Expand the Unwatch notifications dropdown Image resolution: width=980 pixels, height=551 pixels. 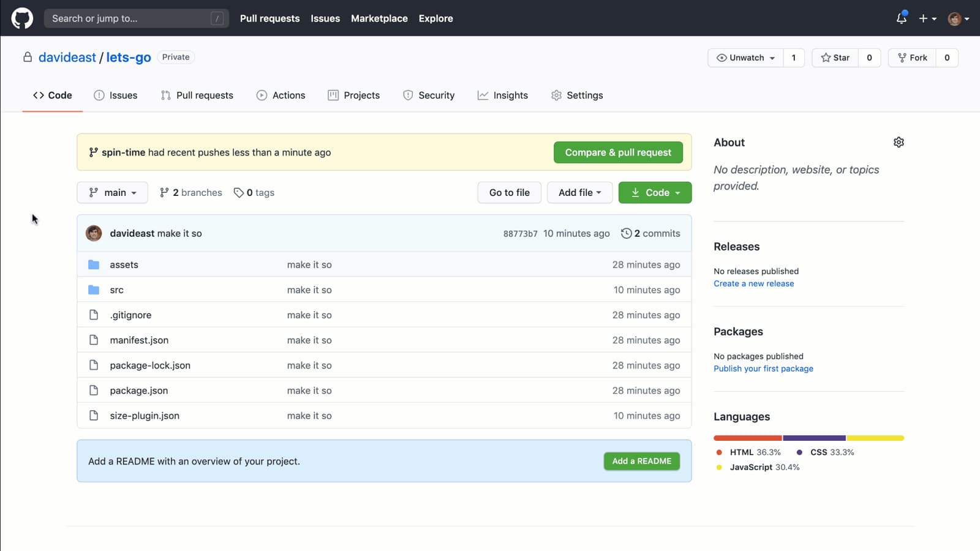[x=745, y=58]
